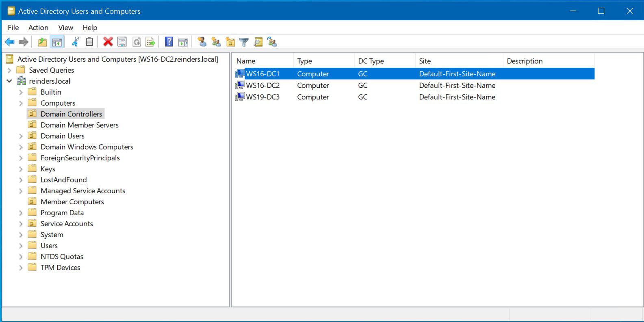Expand the LostAndFound container

[x=21, y=180]
